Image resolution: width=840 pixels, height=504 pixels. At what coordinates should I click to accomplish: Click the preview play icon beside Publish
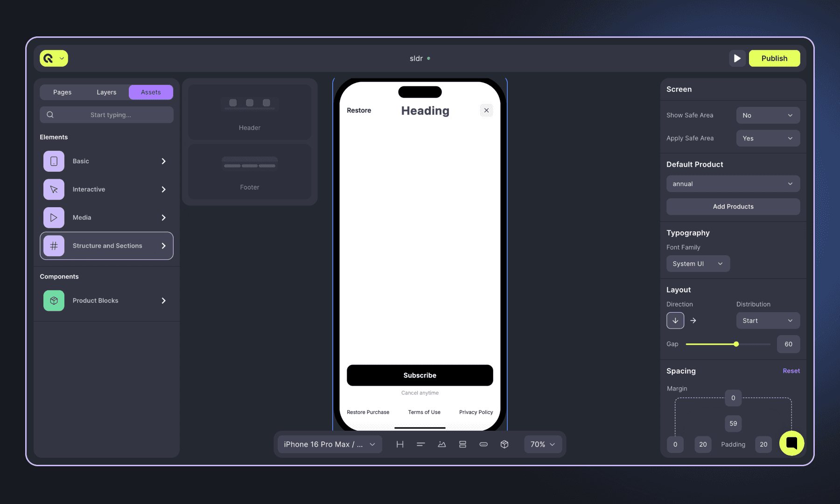(737, 58)
